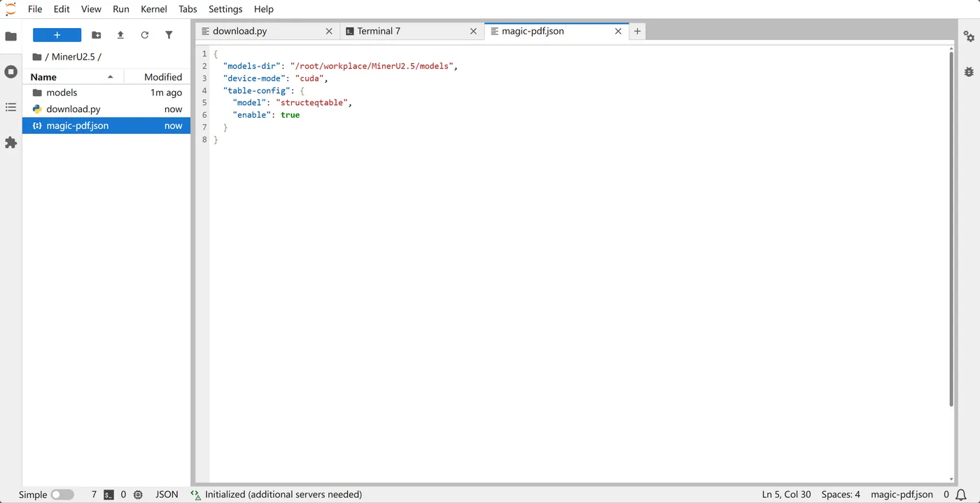
Task: Open the Debugger bug icon panel
Action: click(x=969, y=71)
